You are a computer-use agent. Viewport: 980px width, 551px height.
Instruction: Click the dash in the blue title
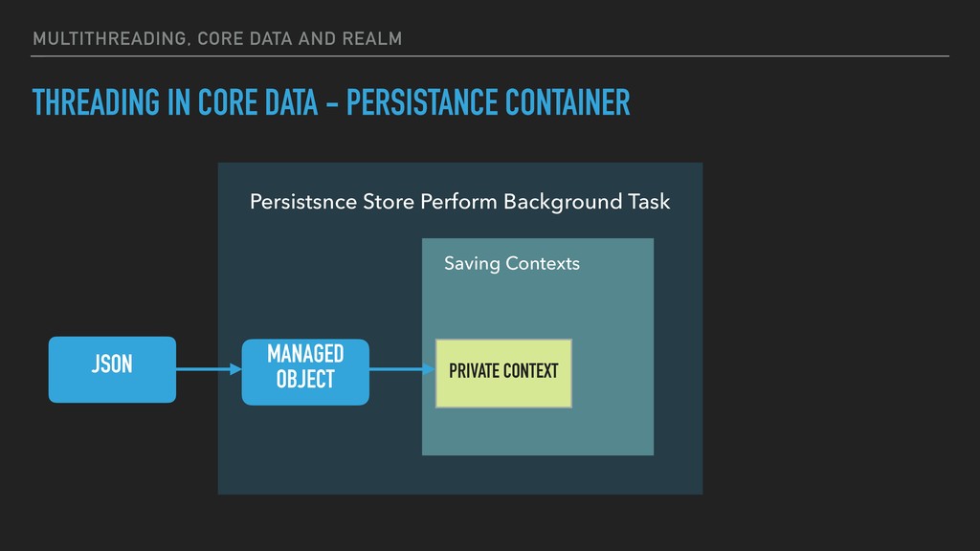(x=332, y=103)
